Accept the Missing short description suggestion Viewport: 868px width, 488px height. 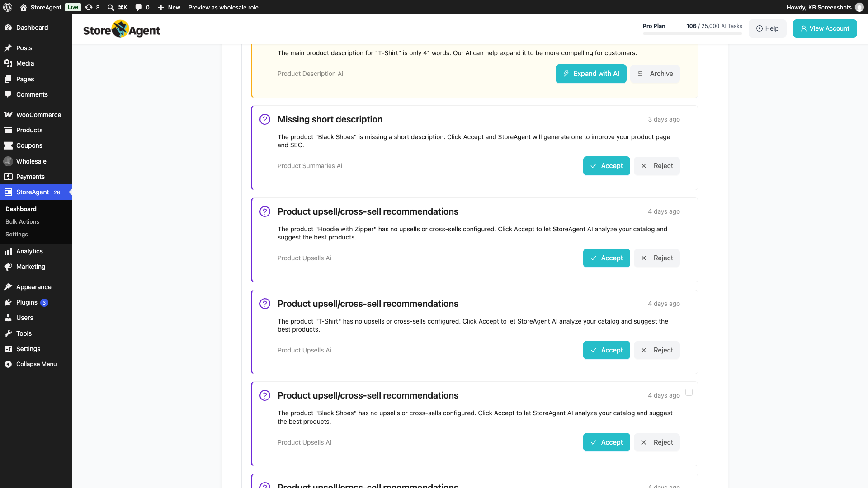coord(606,166)
